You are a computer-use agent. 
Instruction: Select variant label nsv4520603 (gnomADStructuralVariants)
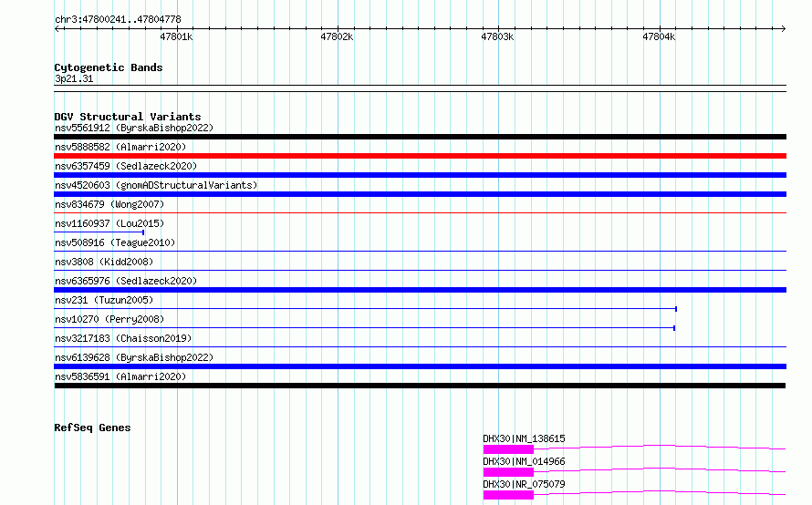tap(156, 185)
